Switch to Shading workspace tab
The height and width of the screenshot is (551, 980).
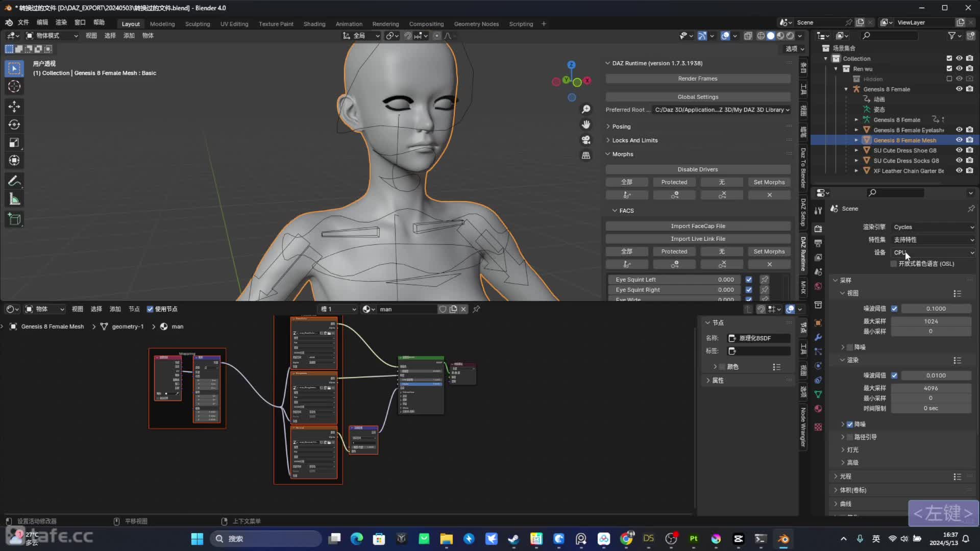(314, 24)
